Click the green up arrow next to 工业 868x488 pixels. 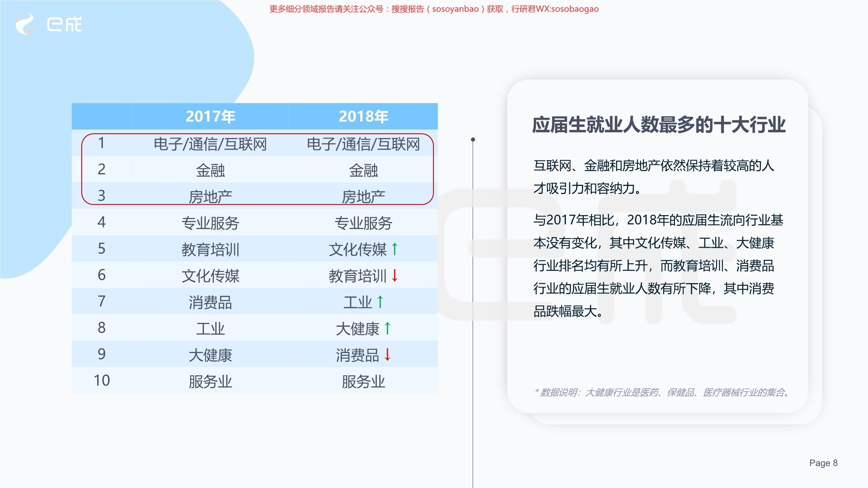point(380,302)
